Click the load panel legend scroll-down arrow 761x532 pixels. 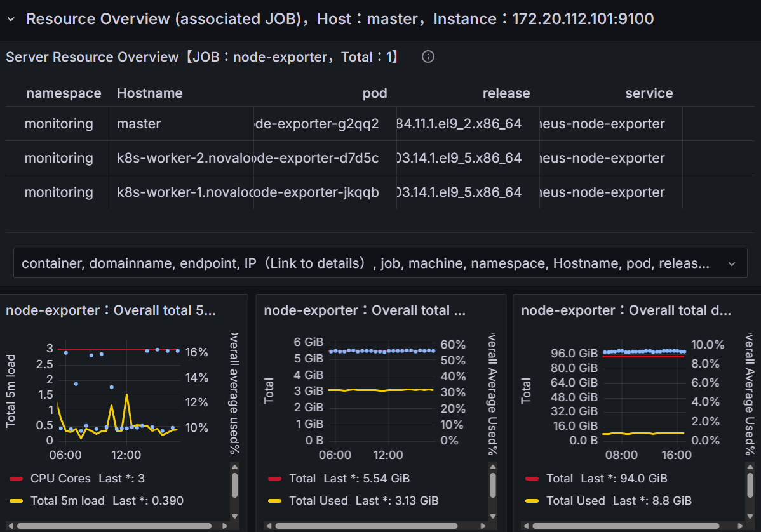point(235,517)
